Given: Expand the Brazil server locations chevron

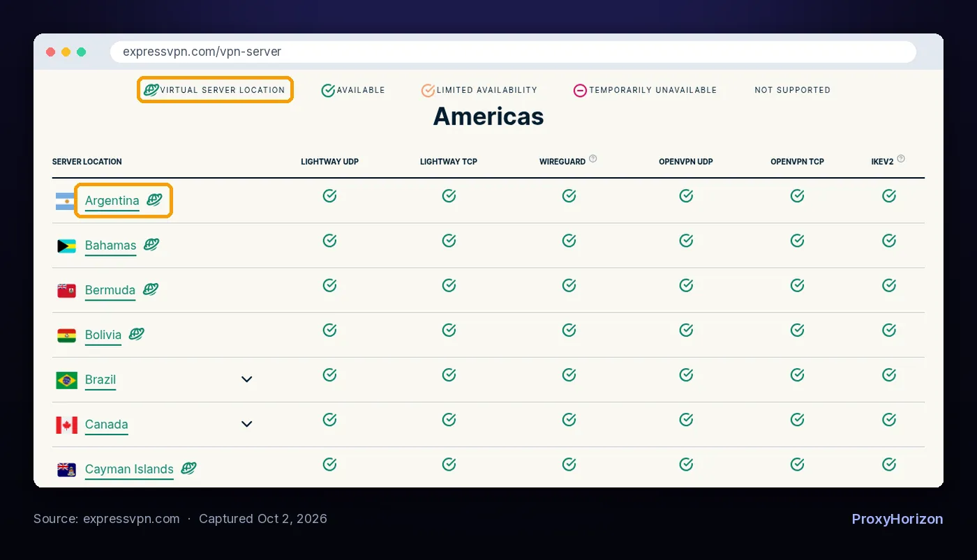Looking at the screenshot, I should (x=246, y=379).
